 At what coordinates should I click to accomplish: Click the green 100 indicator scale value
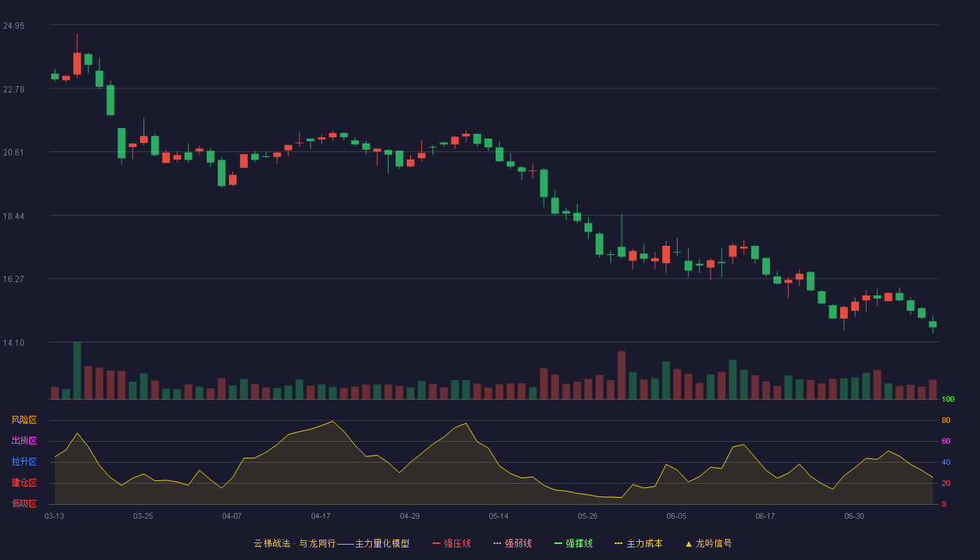[x=948, y=399]
